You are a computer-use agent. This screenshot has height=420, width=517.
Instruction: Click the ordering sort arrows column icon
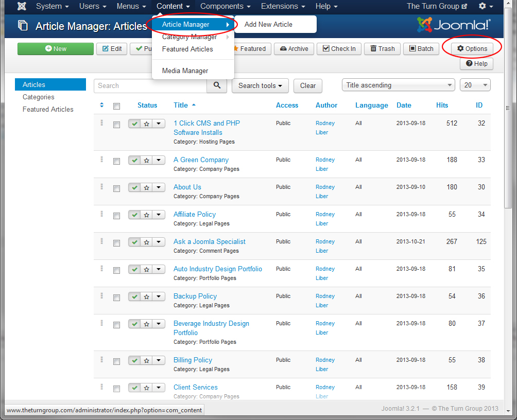[101, 105]
